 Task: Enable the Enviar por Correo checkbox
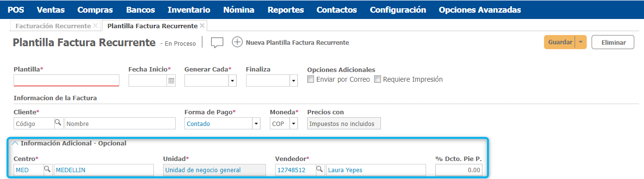tap(311, 79)
